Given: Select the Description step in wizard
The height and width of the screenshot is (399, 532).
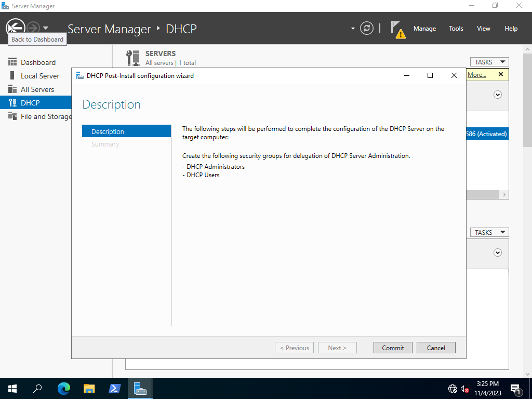Looking at the screenshot, I should tap(127, 131).
